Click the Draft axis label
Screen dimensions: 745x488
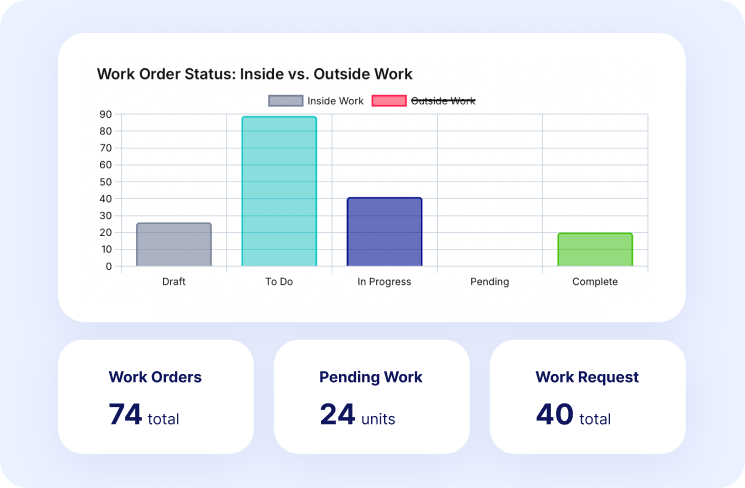pyautogui.click(x=174, y=282)
